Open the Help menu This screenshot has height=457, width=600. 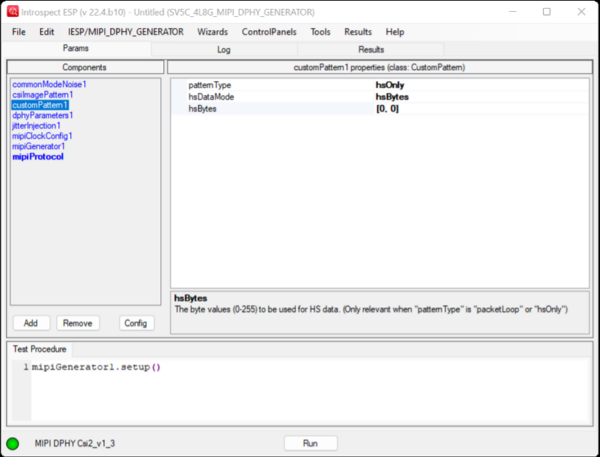pyautogui.click(x=395, y=32)
